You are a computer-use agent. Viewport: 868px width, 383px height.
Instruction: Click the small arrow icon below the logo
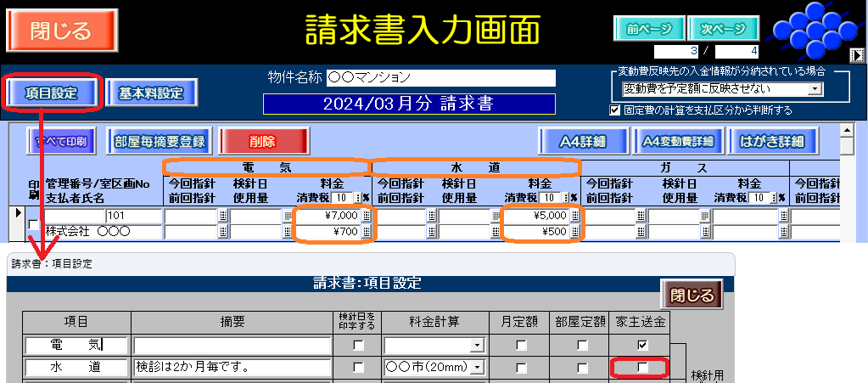tap(859, 56)
